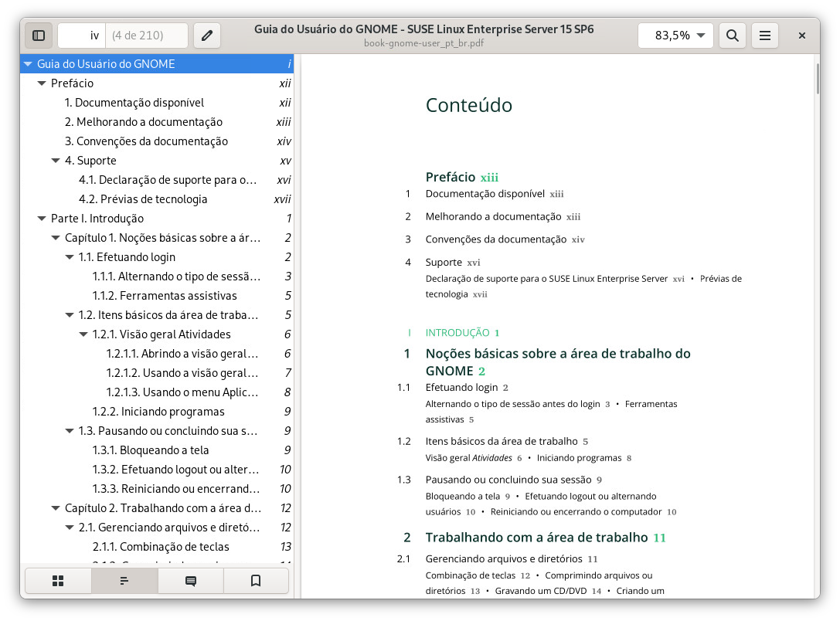
Task: Follow the Melhorando a documentação contents link
Action: (503, 217)
